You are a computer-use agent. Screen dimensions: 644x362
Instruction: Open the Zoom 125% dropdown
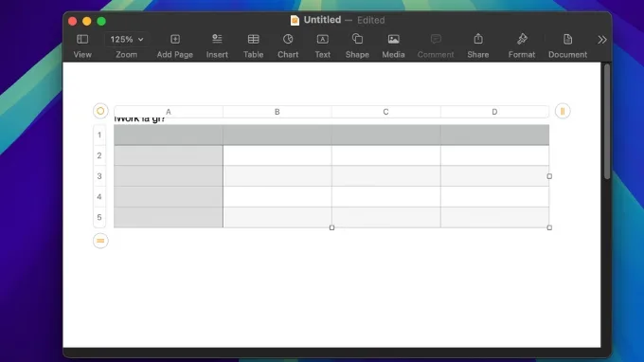[127, 40]
